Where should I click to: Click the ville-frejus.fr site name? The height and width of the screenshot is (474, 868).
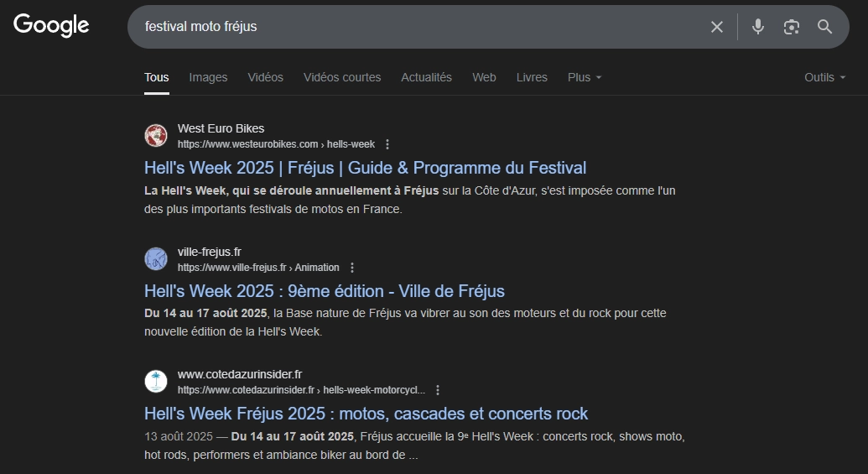[210, 252]
